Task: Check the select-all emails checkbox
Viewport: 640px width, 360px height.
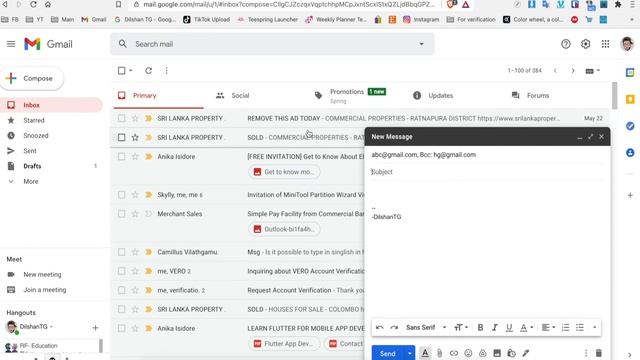Action: [x=122, y=71]
